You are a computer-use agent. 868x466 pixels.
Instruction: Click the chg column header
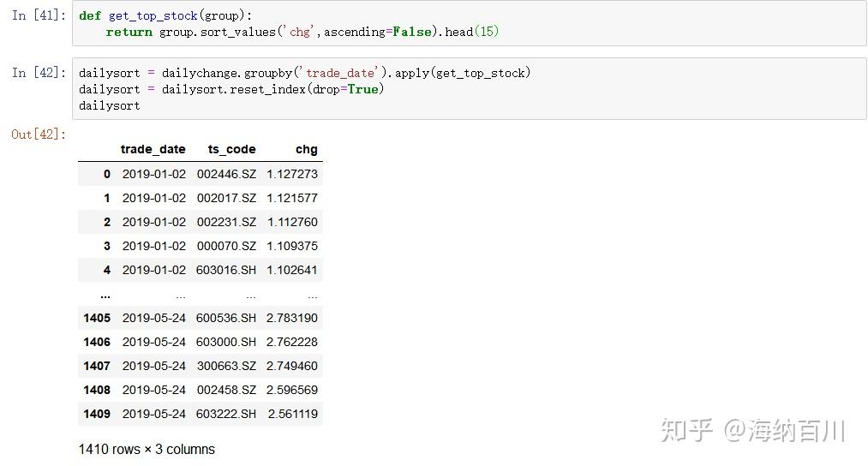306,149
